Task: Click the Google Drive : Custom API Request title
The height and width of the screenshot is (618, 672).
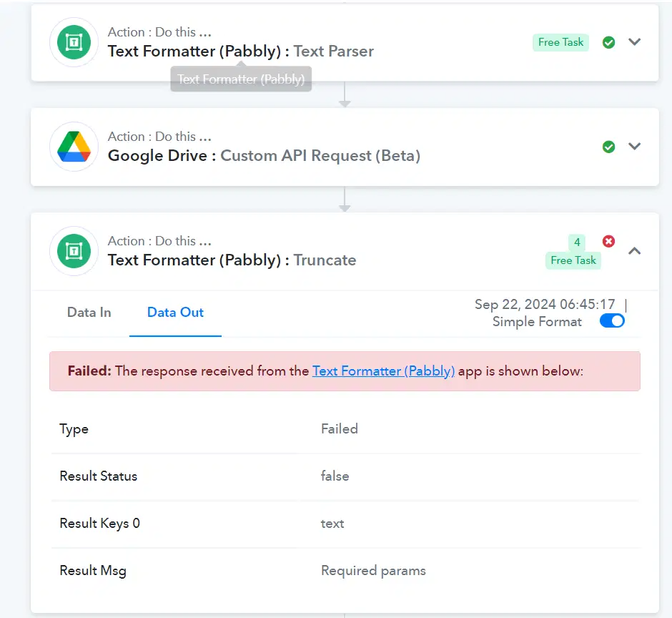Action: [264, 156]
